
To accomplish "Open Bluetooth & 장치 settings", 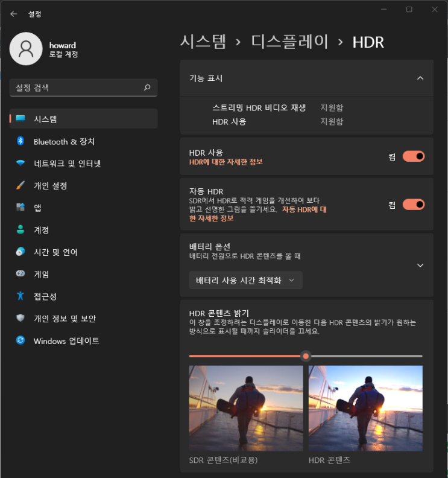I will click(x=83, y=141).
